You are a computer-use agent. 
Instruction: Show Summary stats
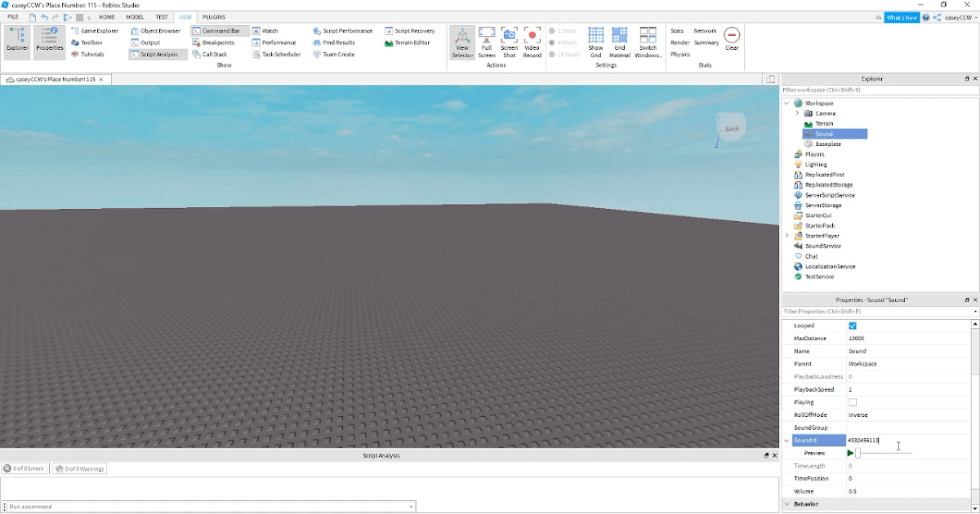click(x=706, y=42)
